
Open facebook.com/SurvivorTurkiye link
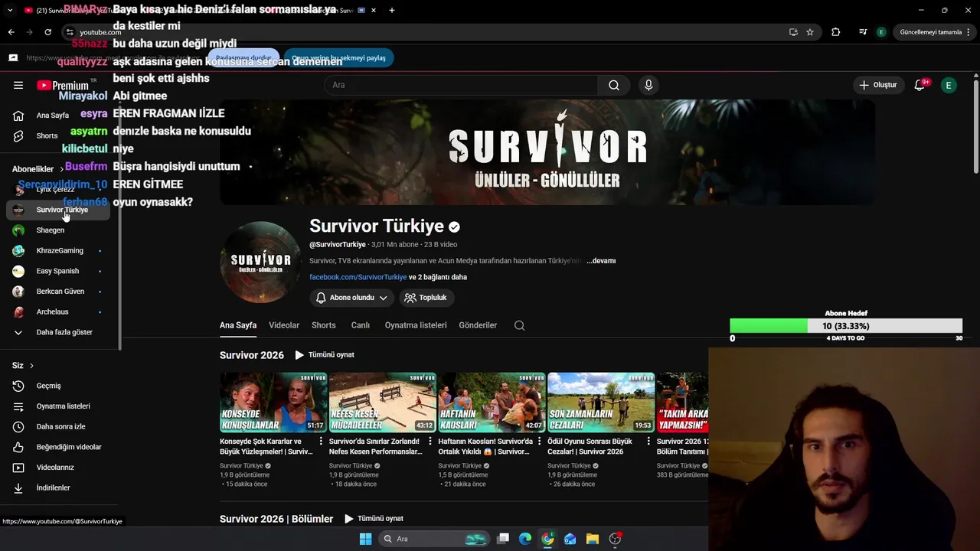pyautogui.click(x=358, y=277)
